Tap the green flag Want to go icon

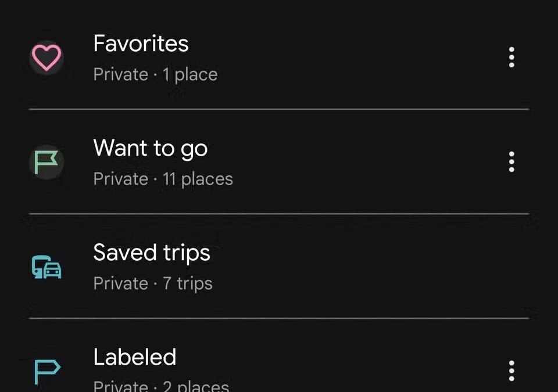click(46, 162)
